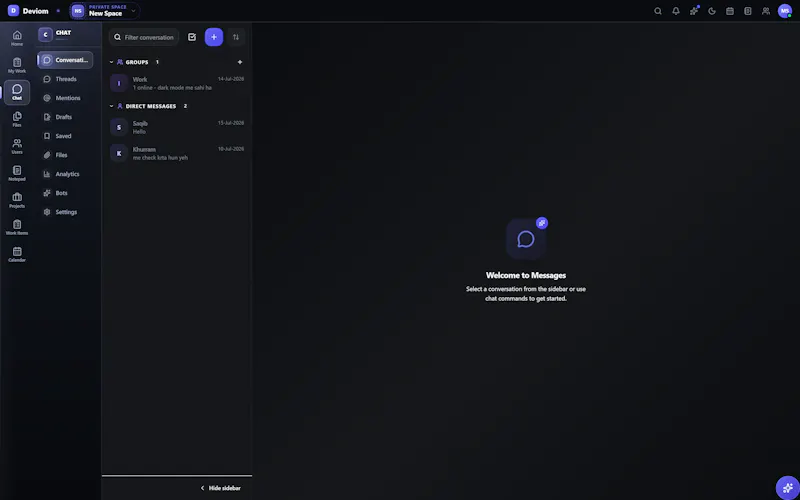Image resolution: width=800 pixels, height=500 pixels.
Task: Click the notepad icon in the top bar
Action: (747, 11)
